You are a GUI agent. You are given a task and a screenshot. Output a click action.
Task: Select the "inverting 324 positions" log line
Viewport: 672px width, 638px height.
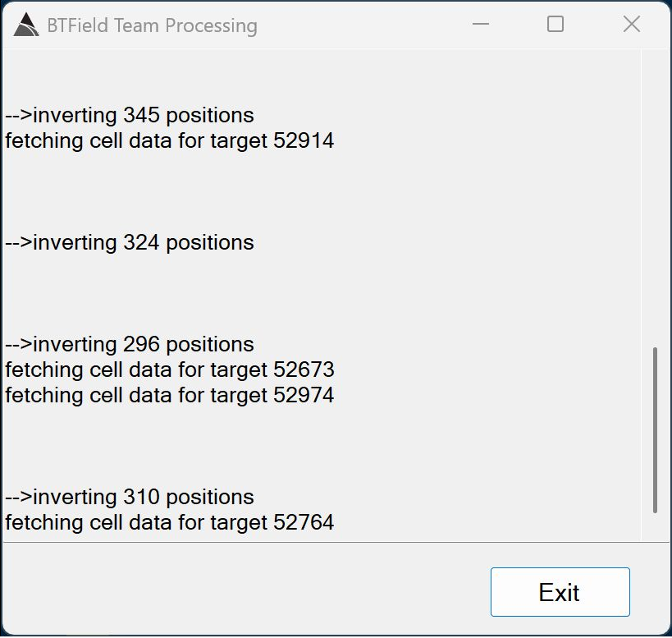point(130,242)
